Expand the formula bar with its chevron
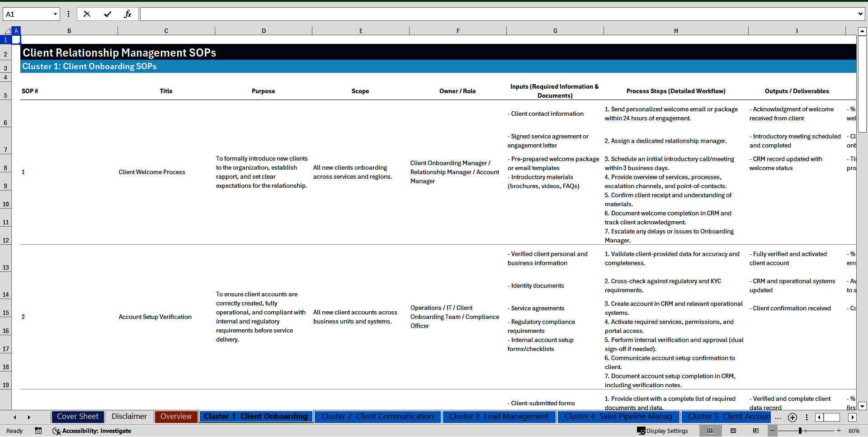The height and width of the screenshot is (437, 868). 861,14
